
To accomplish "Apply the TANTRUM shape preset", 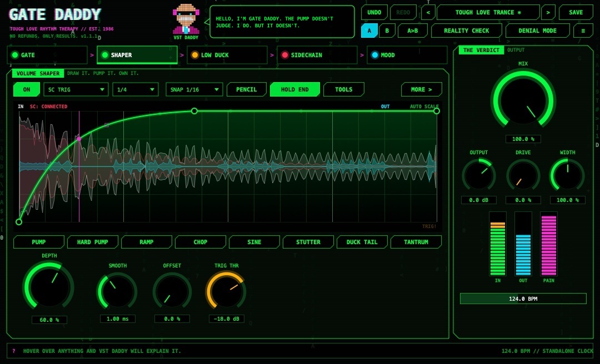I will (x=416, y=242).
